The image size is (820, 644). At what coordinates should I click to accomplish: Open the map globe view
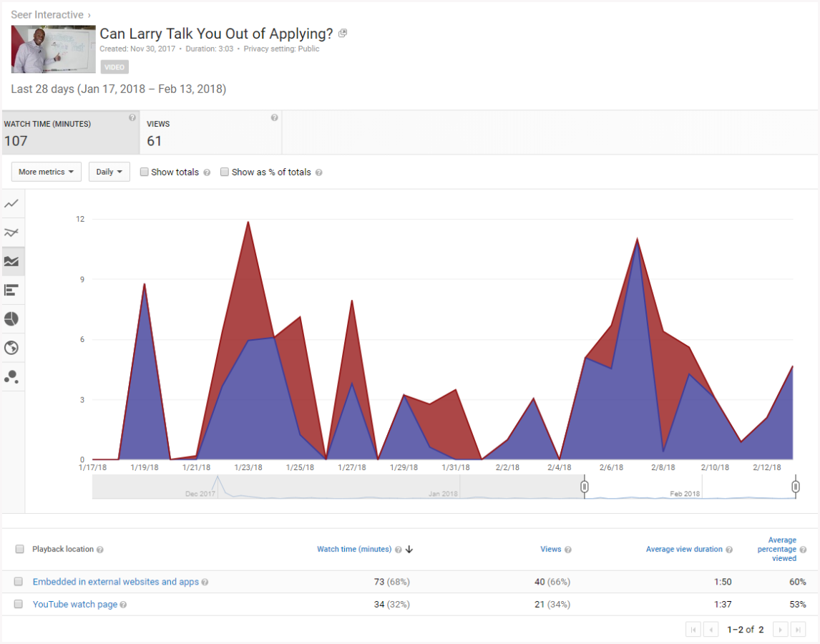pyautogui.click(x=11, y=348)
